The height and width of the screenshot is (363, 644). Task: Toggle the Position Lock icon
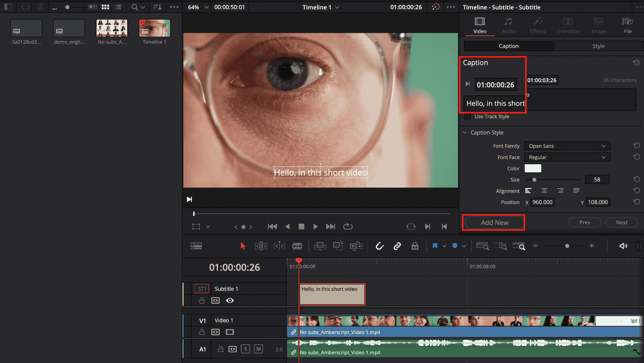tap(415, 246)
